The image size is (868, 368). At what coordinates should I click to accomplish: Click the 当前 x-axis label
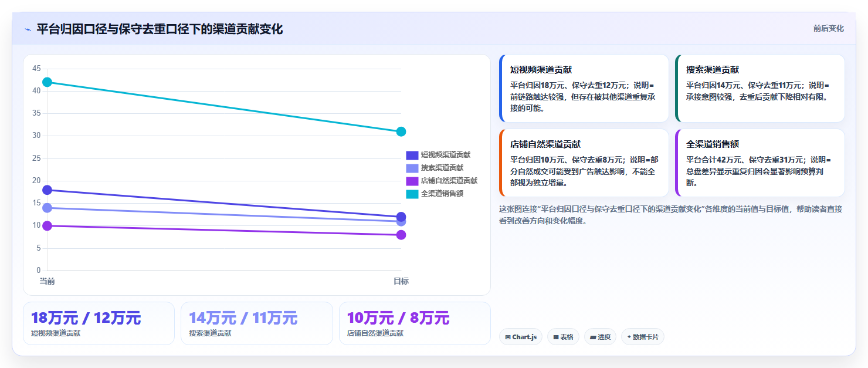tap(47, 281)
